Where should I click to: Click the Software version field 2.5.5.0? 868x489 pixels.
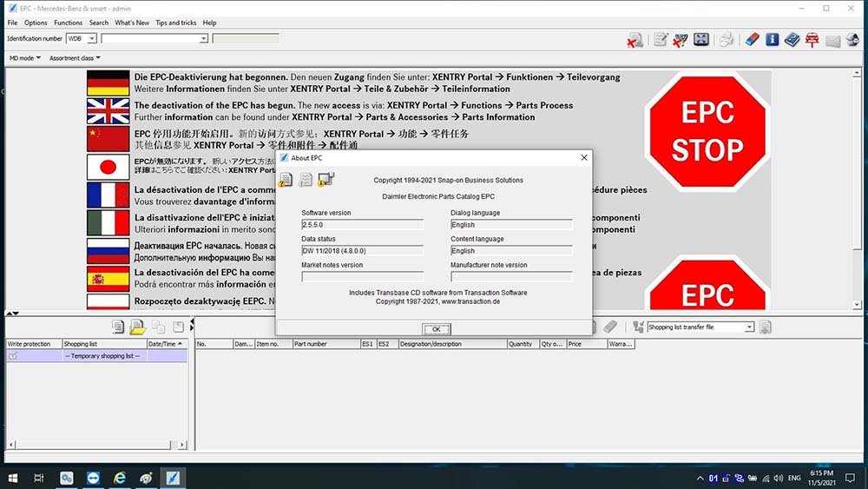coord(362,224)
